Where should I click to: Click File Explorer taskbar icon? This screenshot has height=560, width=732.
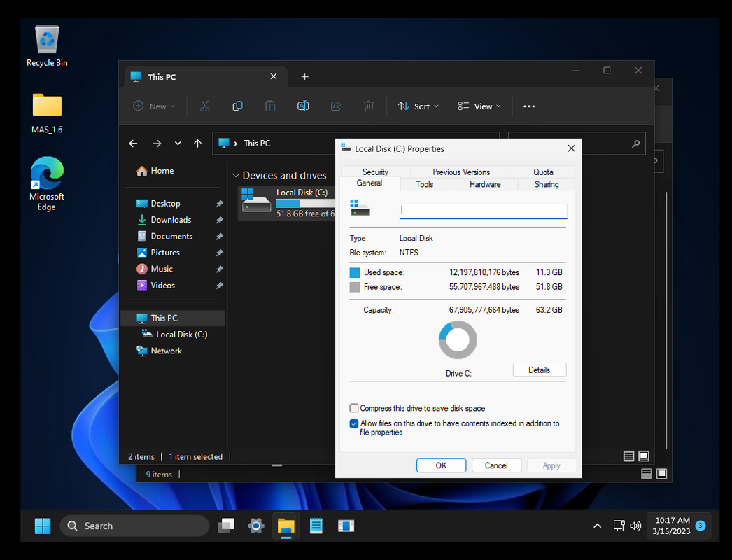pos(286,526)
